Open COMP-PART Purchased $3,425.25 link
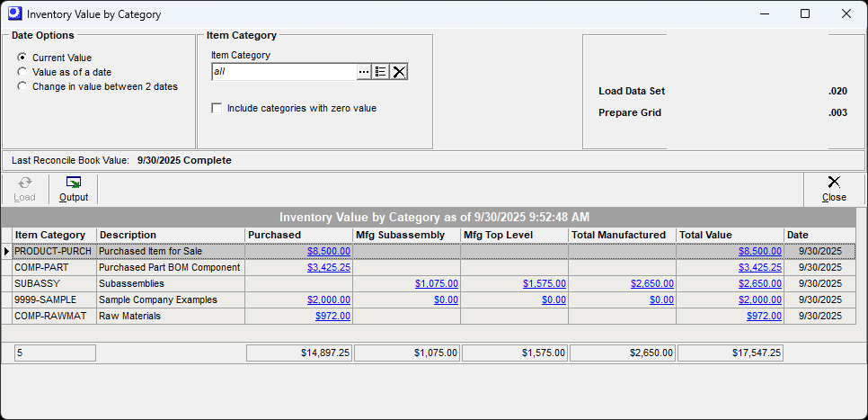Image resolution: width=868 pixels, height=420 pixels. (329, 267)
